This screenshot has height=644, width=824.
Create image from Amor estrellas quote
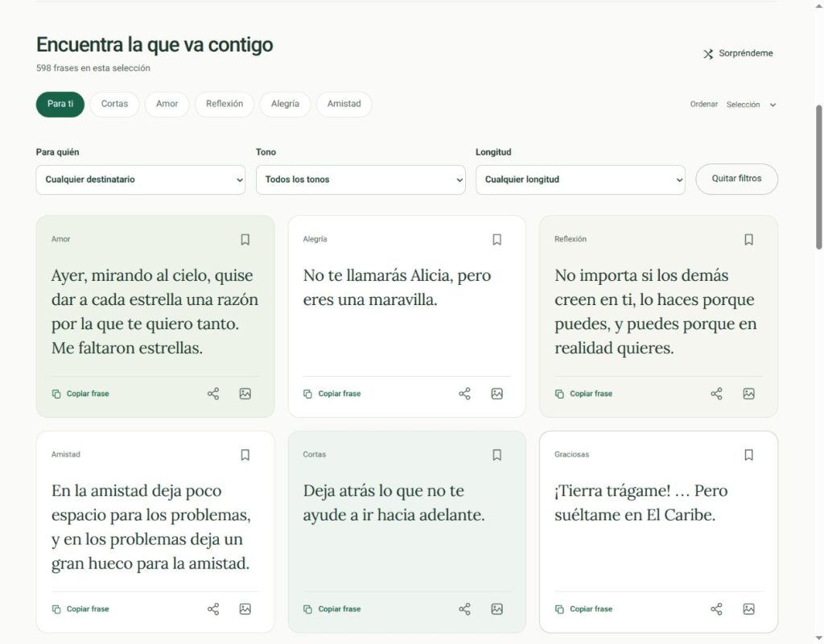coord(245,394)
